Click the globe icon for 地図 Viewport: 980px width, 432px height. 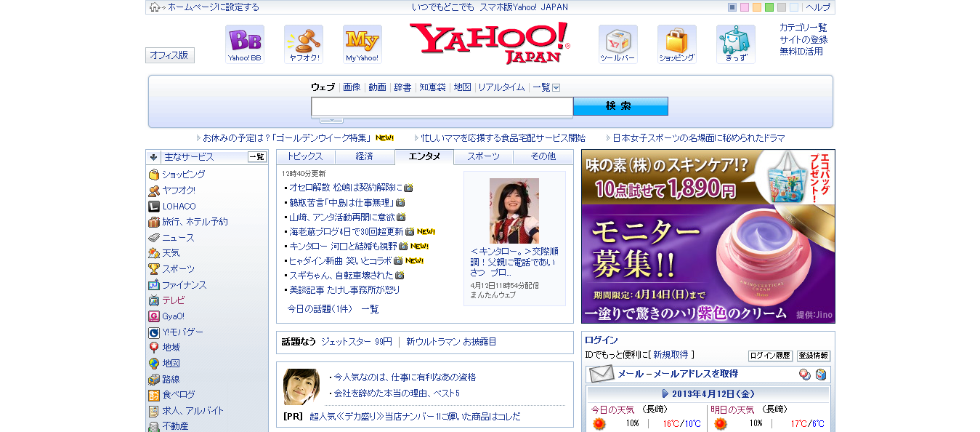154,364
